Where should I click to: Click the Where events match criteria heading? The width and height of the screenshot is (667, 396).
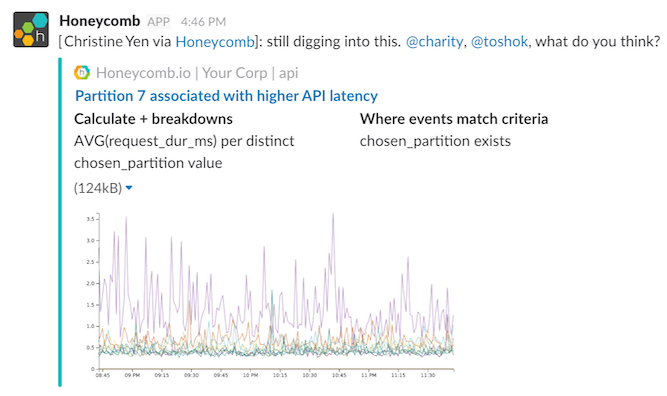tap(454, 119)
